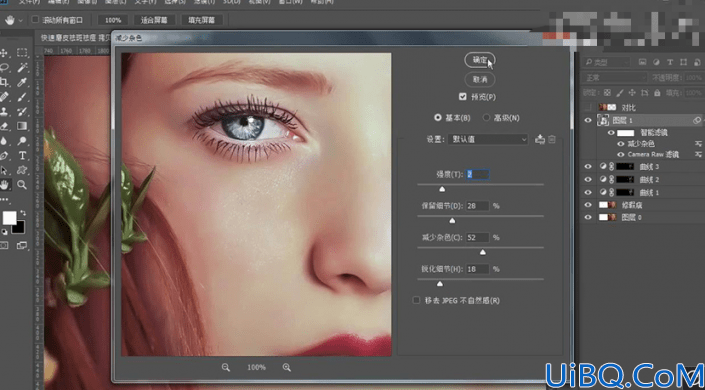This screenshot has width=705, height=390.
Task: Click the 保留细节(D) slider handle
Action: 452,221
